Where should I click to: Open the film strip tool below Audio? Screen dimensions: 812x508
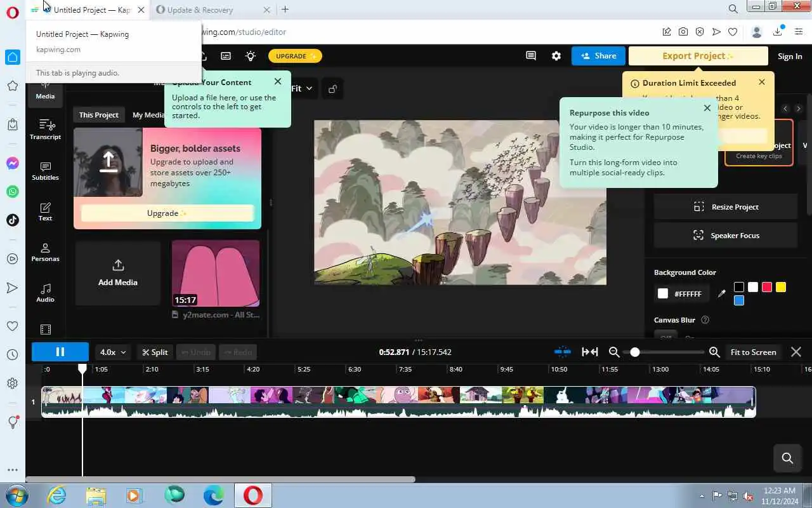[45, 330]
